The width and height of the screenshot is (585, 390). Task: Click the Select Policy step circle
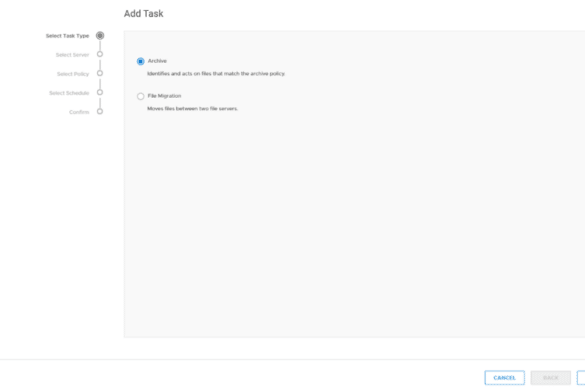pos(100,73)
